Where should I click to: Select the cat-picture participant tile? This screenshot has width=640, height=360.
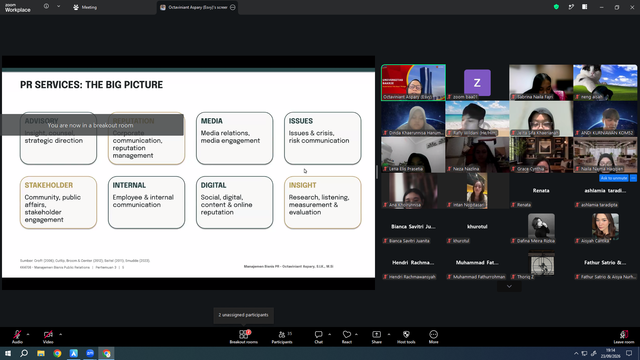[x=605, y=82]
